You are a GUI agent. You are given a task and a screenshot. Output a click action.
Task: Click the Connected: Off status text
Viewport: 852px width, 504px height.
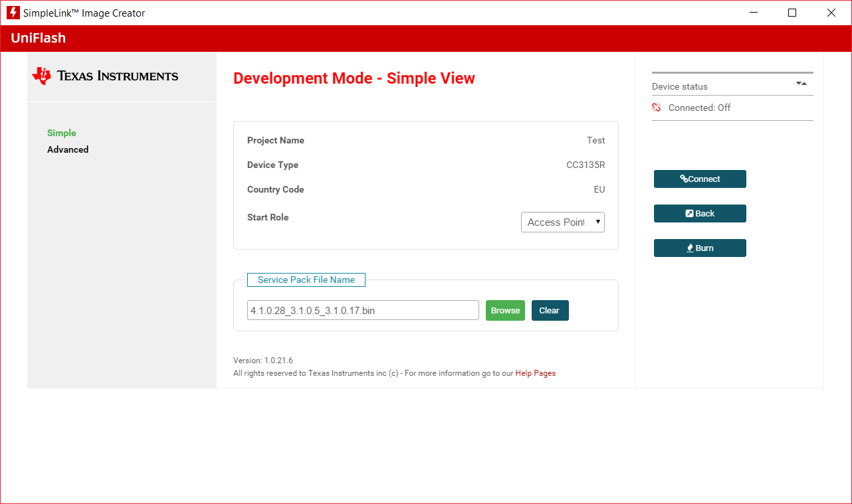(699, 108)
